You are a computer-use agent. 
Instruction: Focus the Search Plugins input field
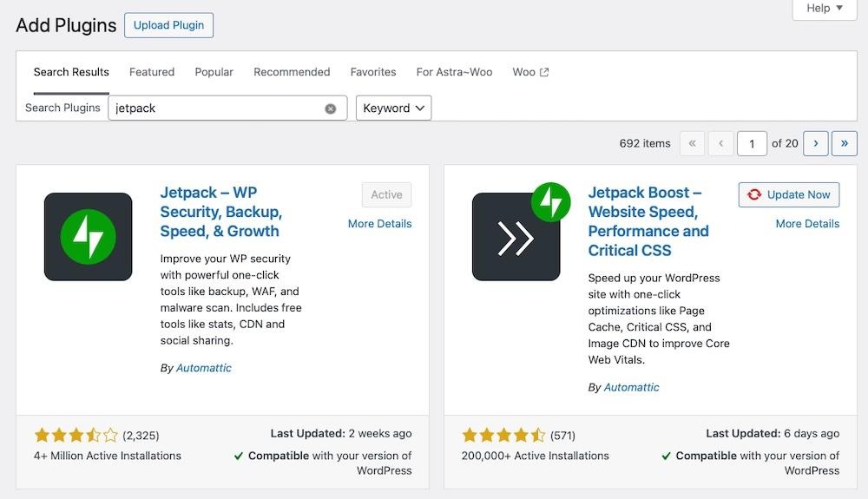pos(227,108)
